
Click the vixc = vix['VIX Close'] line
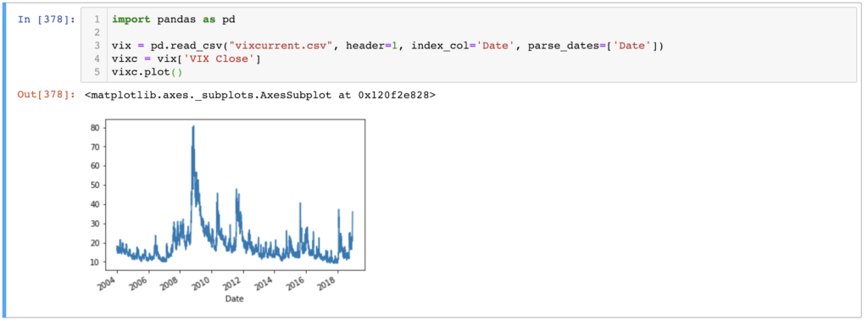click(187, 59)
